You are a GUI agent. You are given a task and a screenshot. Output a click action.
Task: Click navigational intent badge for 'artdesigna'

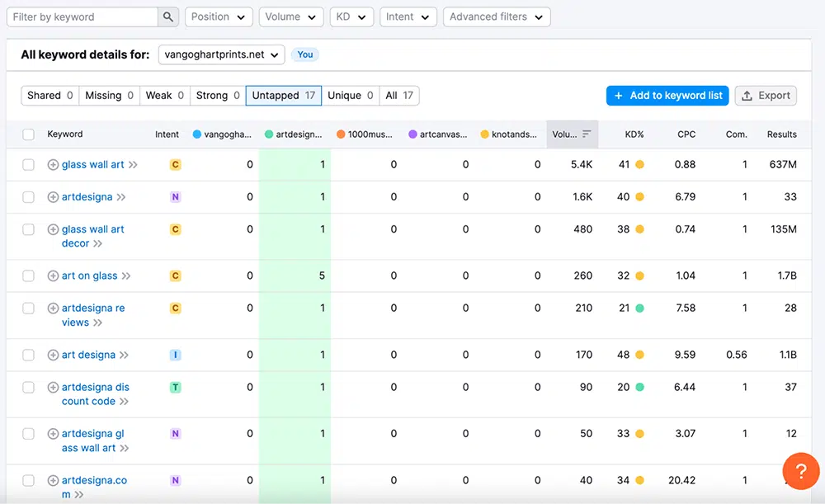click(175, 197)
